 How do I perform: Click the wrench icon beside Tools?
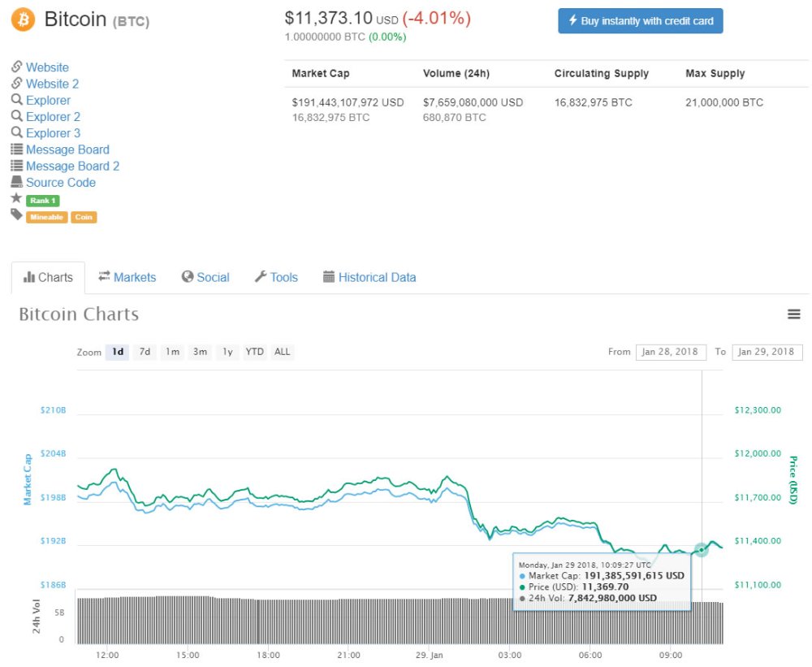click(261, 277)
